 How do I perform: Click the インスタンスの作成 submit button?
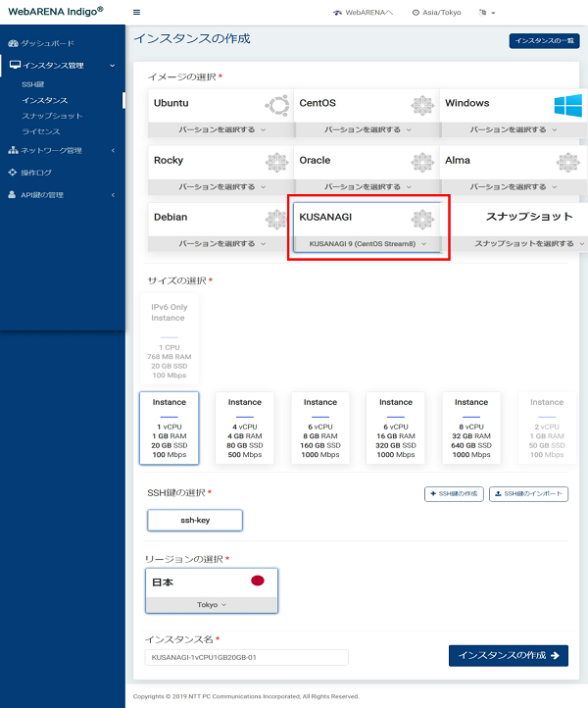[508, 655]
